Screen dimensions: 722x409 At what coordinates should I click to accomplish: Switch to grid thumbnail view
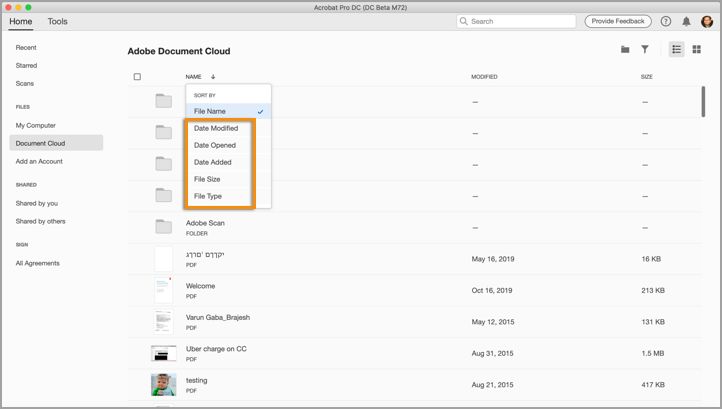(697, 49)
